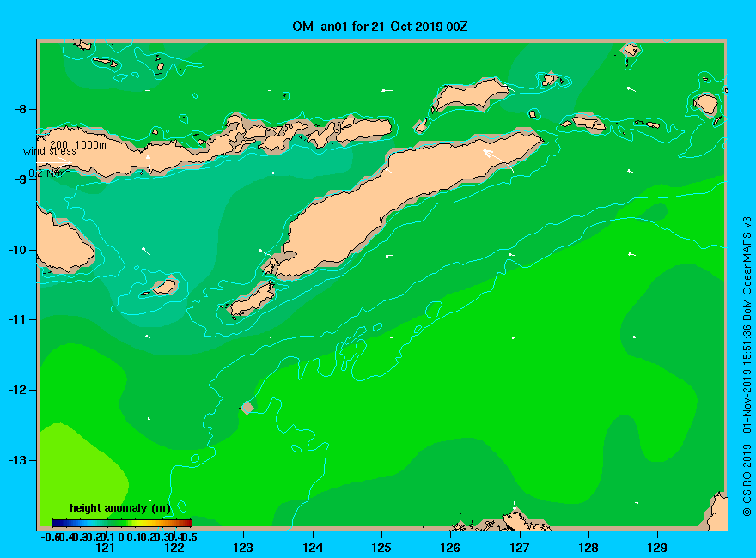Screen dimensions: 756x558
Task: Click longitude label 128
Action: 588,548
